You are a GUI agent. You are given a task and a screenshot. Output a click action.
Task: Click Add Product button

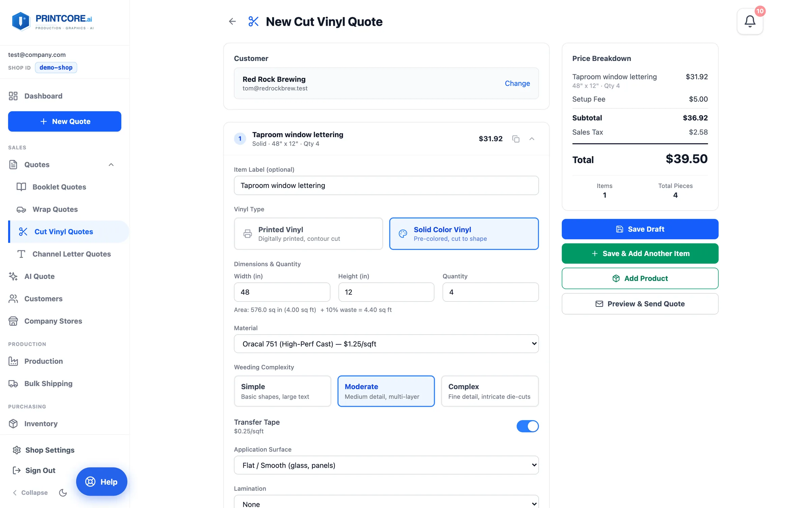(x=640, y=278)
